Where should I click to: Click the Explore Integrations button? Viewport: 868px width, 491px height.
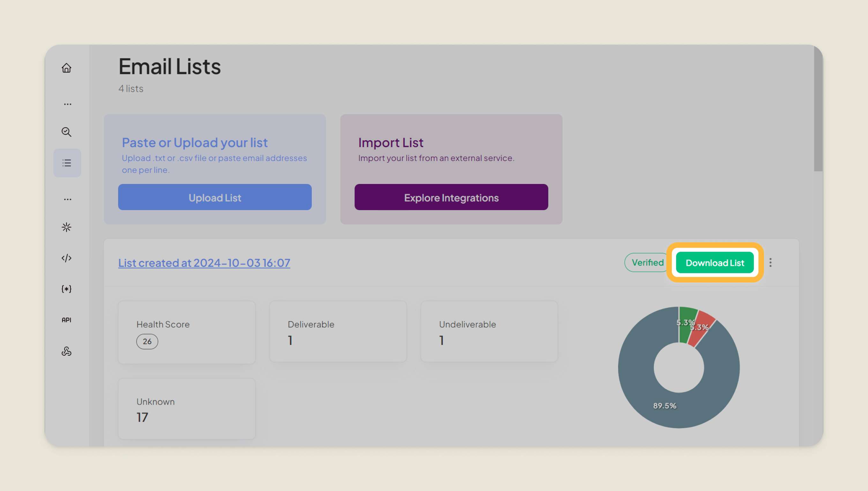[451, 197]
